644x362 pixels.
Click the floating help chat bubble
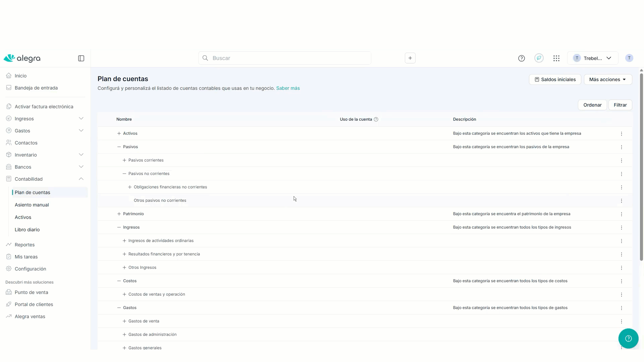[x=628, y=339]
